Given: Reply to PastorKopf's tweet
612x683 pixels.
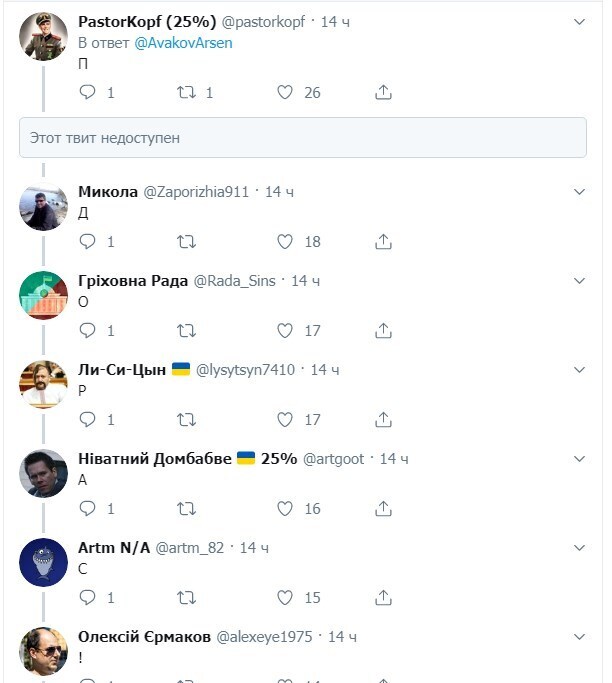Looking at the screenshot, I should 87,93.
